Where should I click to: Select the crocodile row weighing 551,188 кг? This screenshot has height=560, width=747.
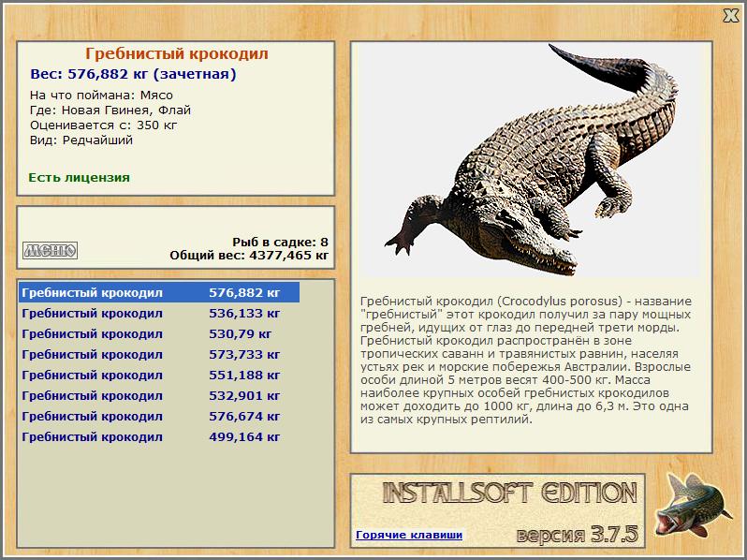click(x=159, y=376)
